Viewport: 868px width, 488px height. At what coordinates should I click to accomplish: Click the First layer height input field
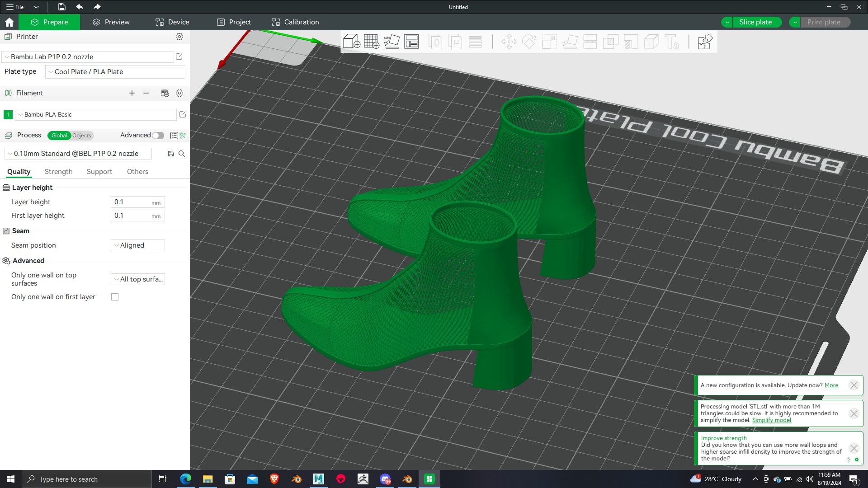tap(137, 216)
